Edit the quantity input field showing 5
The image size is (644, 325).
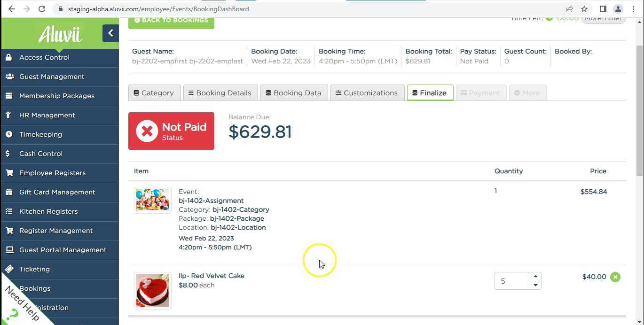[x=512, y=280]
